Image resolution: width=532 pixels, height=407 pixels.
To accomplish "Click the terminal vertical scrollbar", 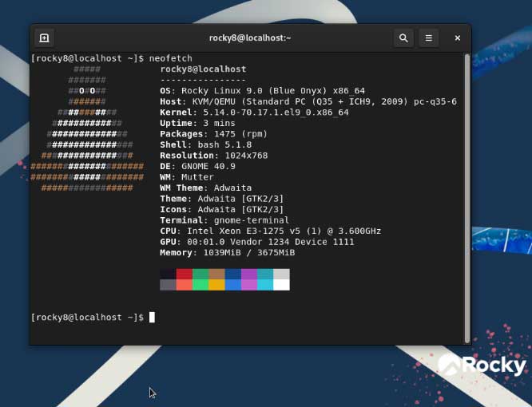I will pyautogui.click(x=467, y=198).
